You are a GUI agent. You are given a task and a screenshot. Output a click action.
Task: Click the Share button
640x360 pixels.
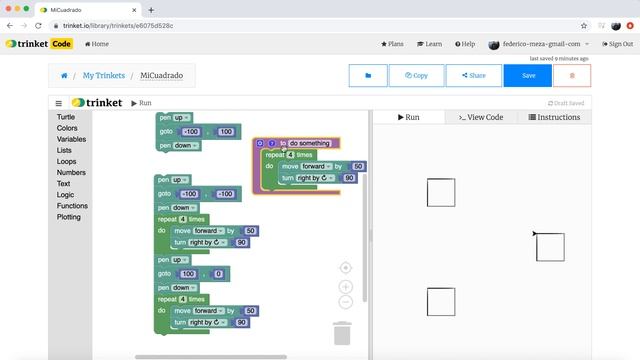[x=473, y=76]
